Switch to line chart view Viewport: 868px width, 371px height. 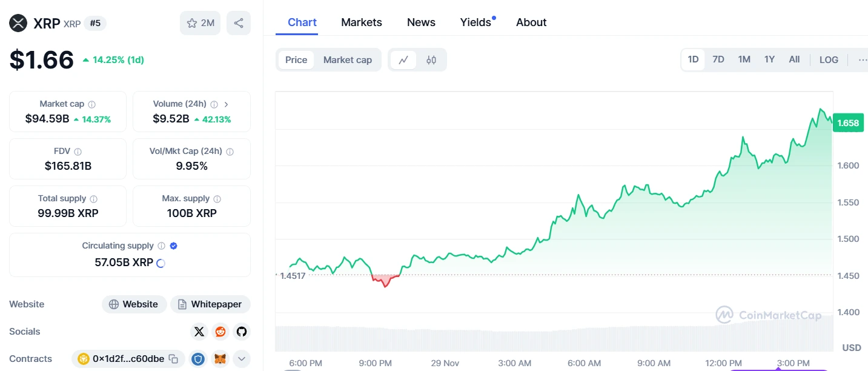[403, 60]
